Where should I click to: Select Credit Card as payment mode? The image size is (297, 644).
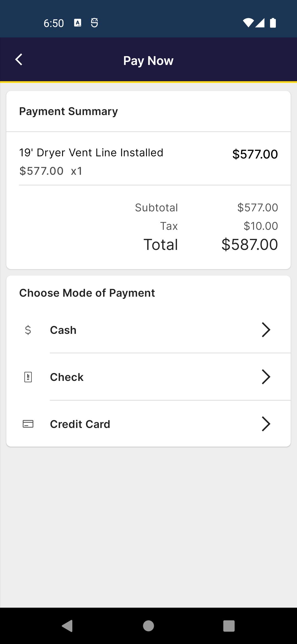click(x=148, y=424)
